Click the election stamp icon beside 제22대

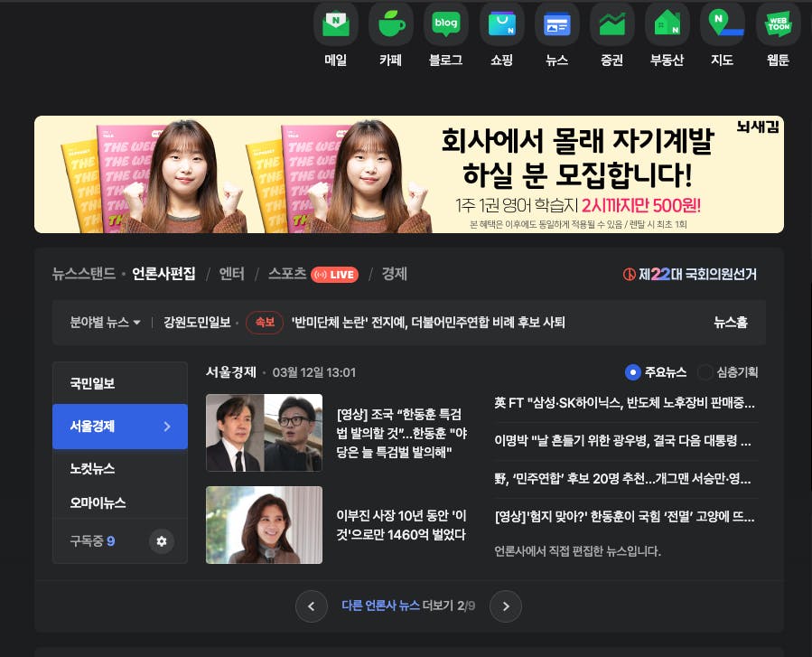(x=630, y=274)
